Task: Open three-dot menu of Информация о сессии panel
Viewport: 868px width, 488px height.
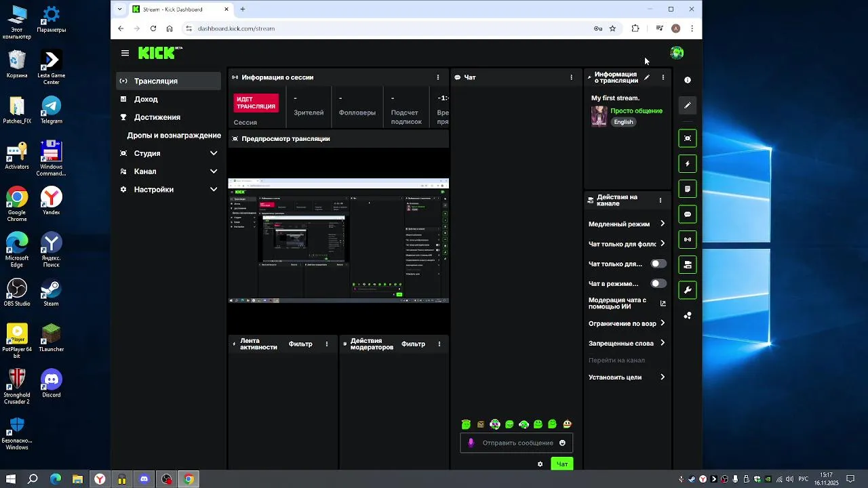Action: click(438, 77)
